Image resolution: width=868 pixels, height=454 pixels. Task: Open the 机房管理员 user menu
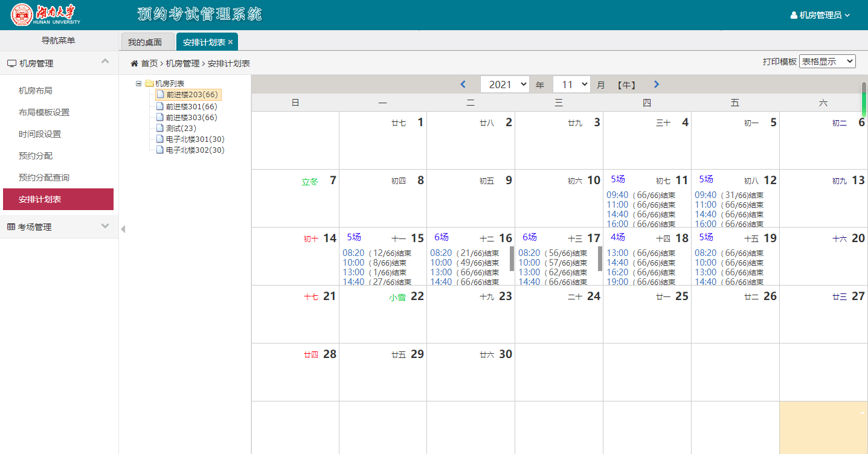click(x=820, y=15)
